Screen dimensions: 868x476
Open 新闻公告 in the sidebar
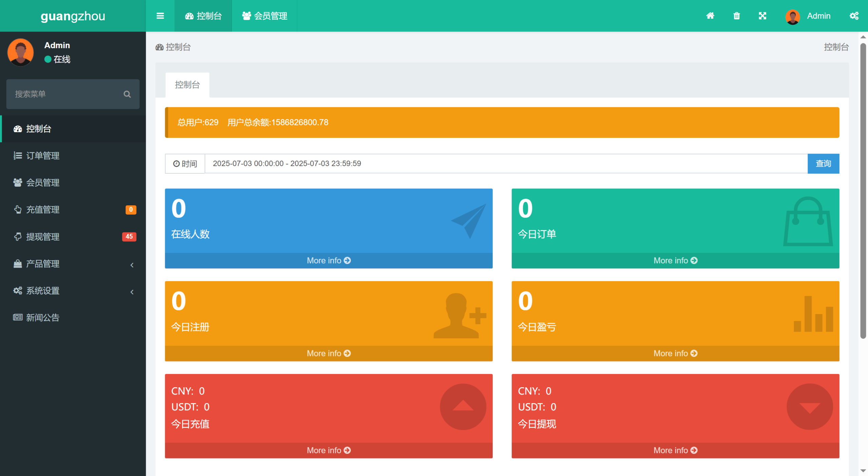[73, 317]
